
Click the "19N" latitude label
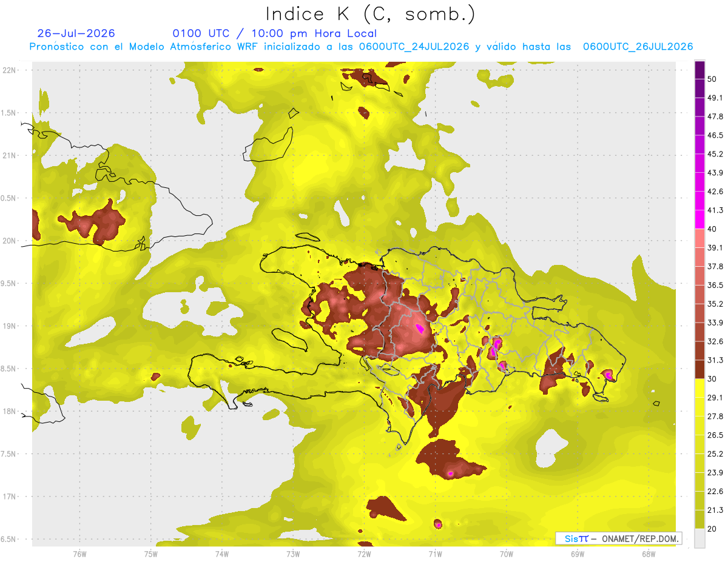pos(9,326)
